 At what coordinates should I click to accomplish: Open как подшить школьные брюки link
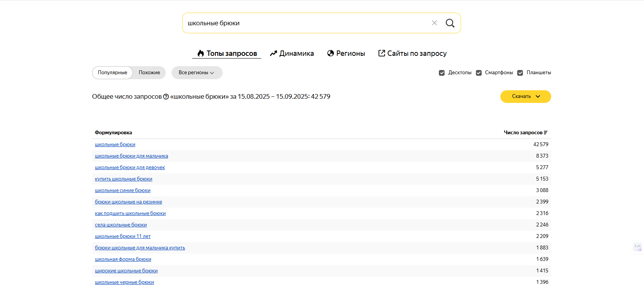click(x=130, y=213)
